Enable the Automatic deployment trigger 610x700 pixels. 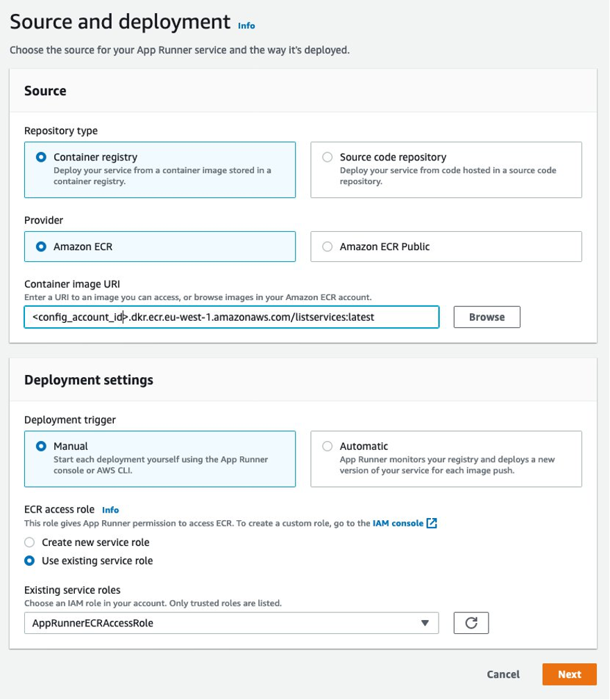[x=327, y=446]
